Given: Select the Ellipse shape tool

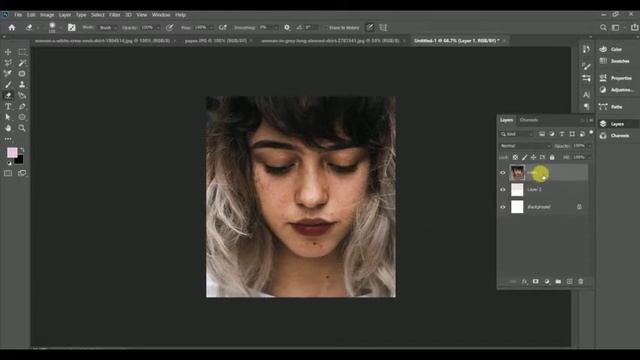Looking at the screenshot, I should point(22,117).
